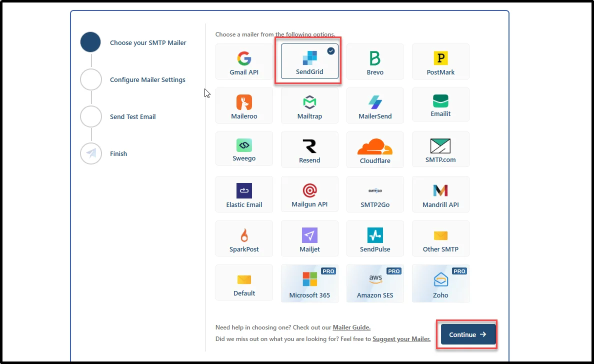Click the empty Send Test Email circle

pos(91,116)
